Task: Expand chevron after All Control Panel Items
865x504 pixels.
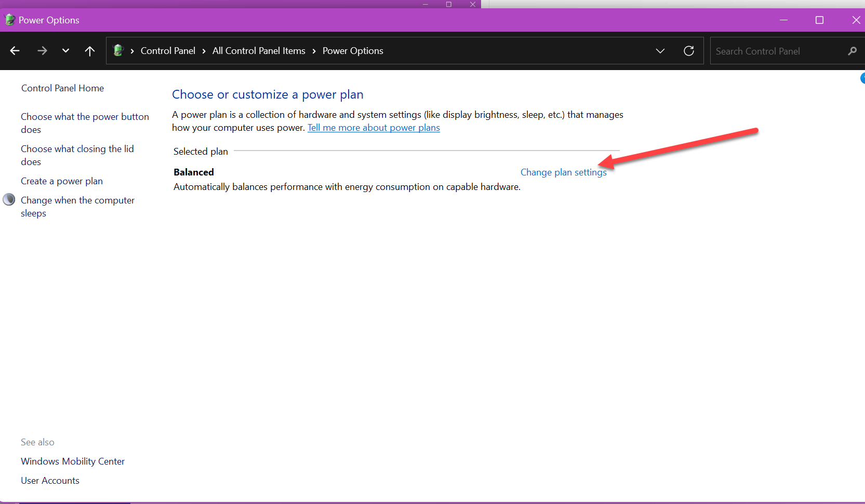Action: click(x=314, y=51)
